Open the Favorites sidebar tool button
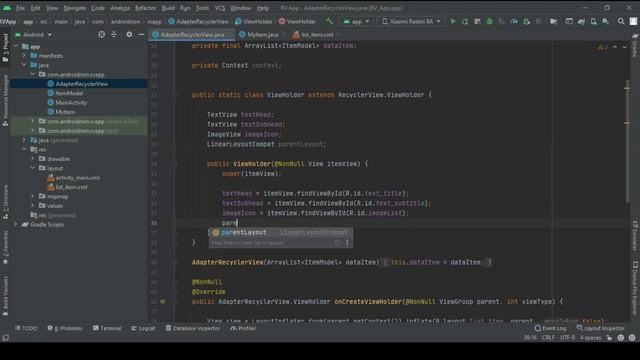Screen dimensions: 640x360 click(x=5, y=247)
